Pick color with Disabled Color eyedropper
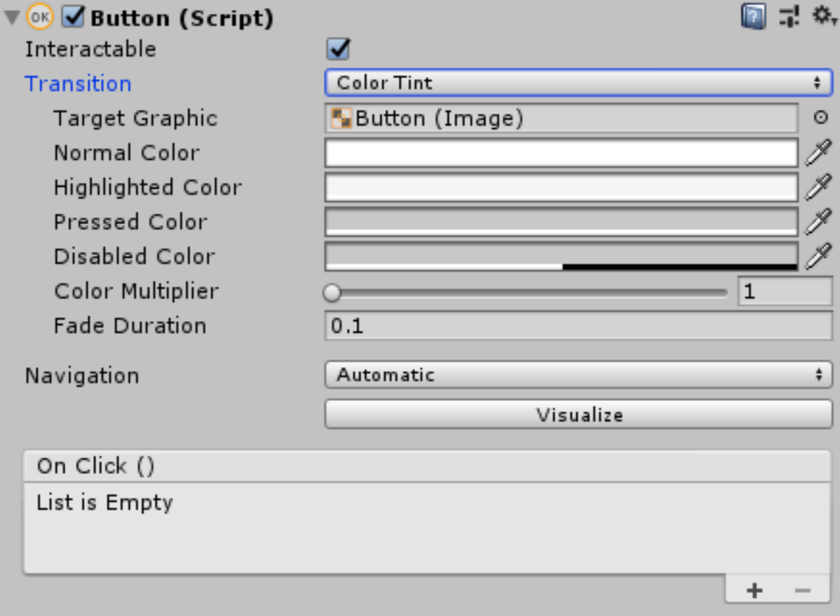 pyautogui.click(x=818, y=257)
